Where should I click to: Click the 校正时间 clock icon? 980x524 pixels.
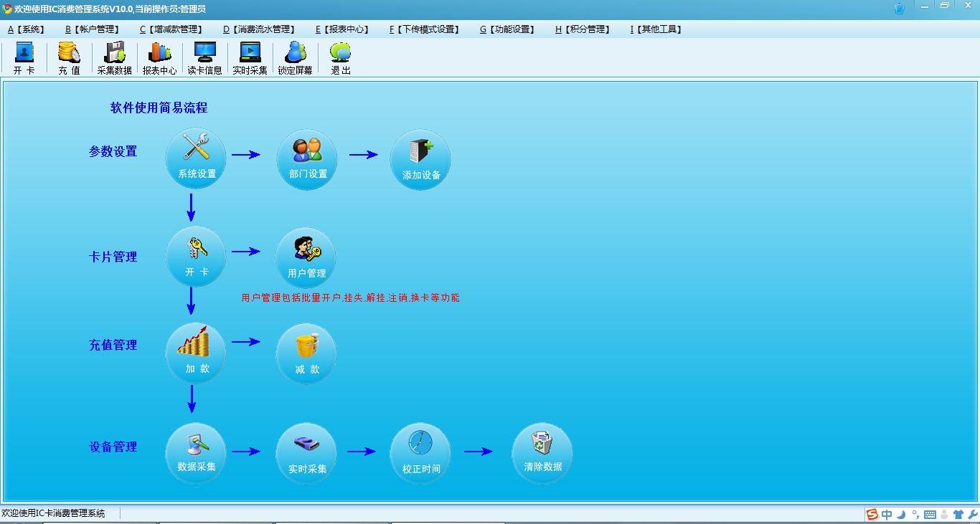pyautogui.click(x=420, y=453)
